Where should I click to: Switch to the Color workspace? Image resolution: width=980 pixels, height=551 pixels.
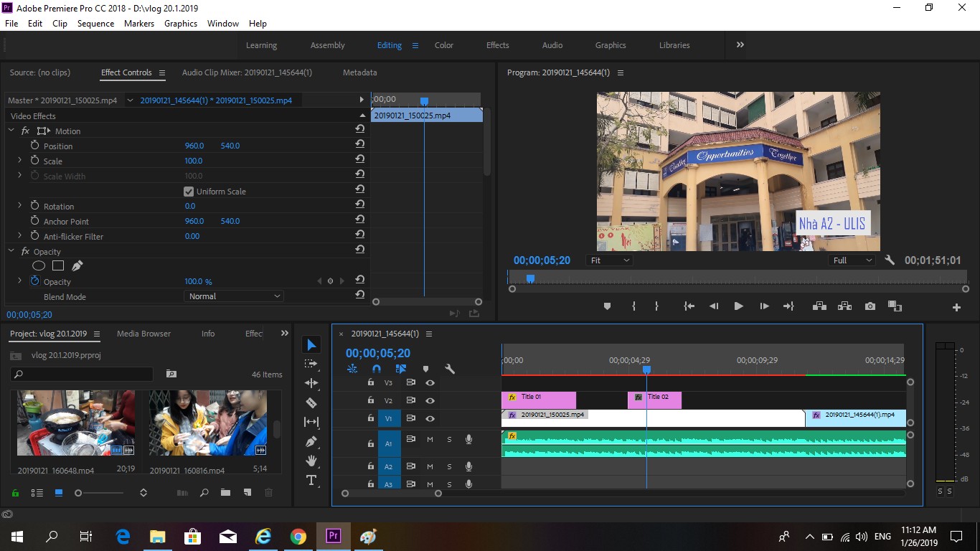coord(444,45)
